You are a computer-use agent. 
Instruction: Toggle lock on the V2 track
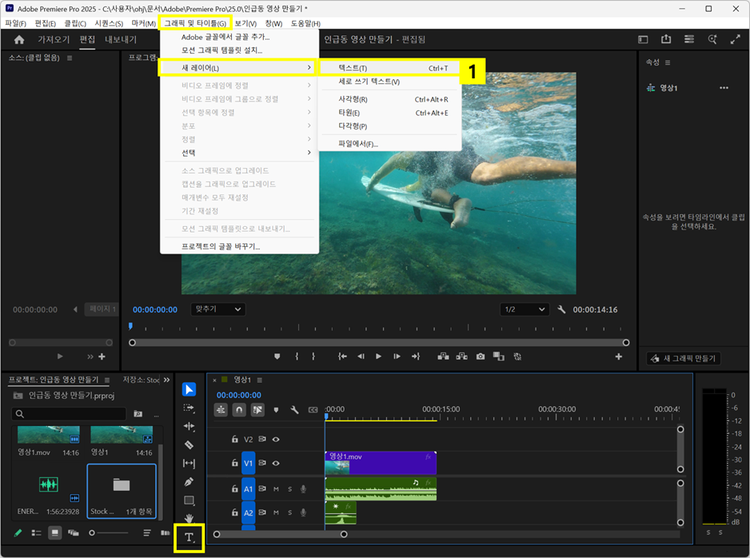pos(235,439)
